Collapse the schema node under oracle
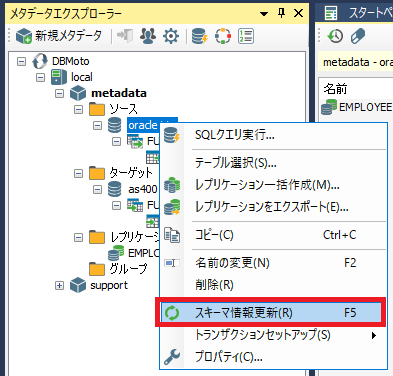The height and width of the screenshot is (376, 393). 116,141
